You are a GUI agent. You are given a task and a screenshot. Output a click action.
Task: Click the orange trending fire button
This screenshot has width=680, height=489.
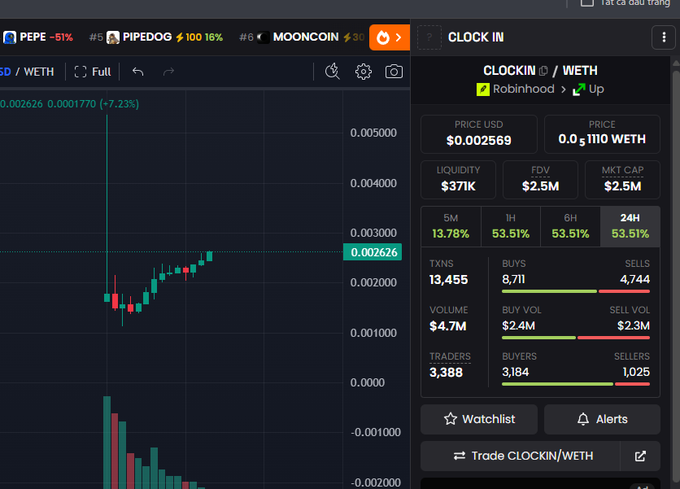click(389, 38)
